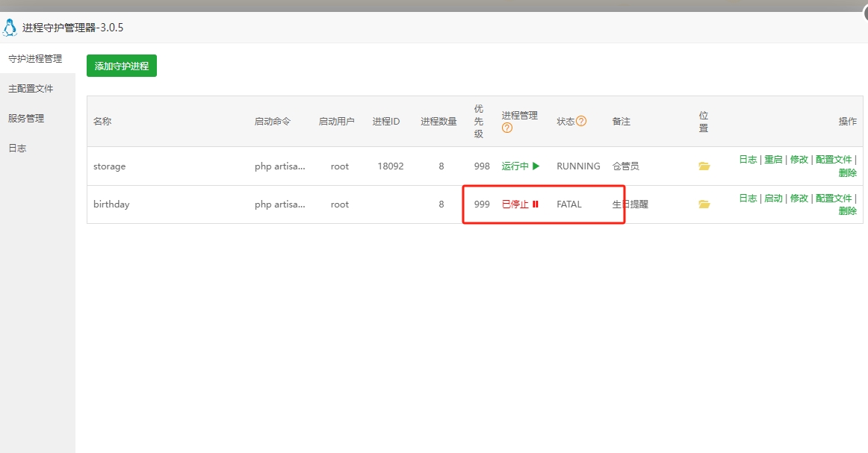Click the php artisa... command in birthday row
This screenshot has width=868, height=453.
pos(279,204)
